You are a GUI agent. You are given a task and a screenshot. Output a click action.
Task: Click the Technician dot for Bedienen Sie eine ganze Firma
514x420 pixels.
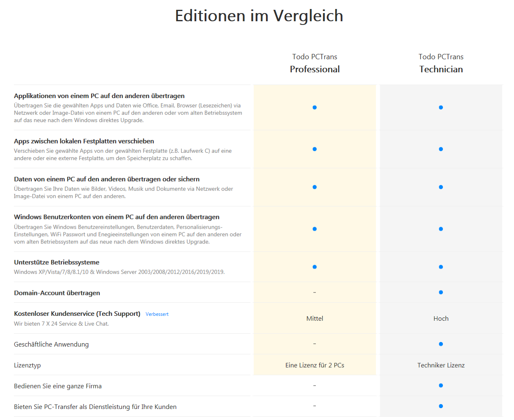441,385
